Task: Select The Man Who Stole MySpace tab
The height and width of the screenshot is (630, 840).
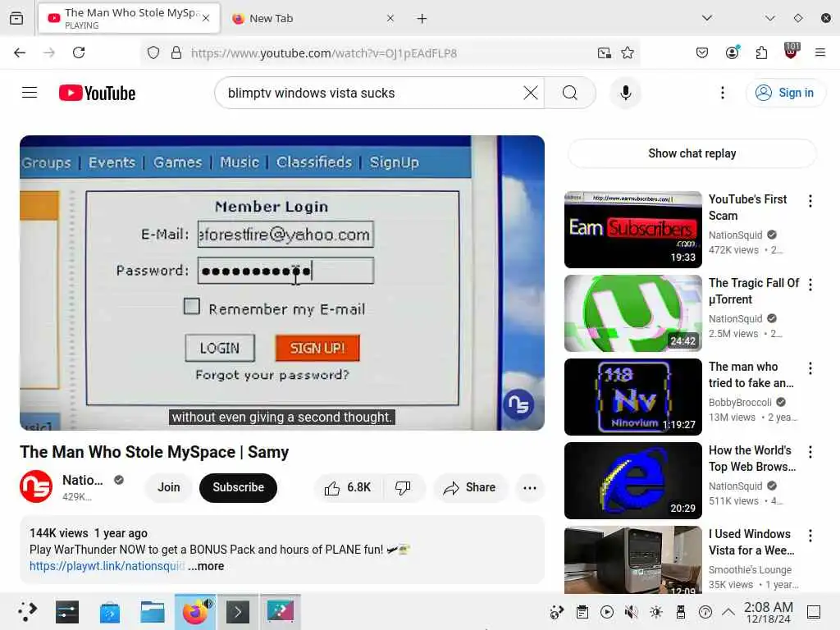Action: pos(129,18)
